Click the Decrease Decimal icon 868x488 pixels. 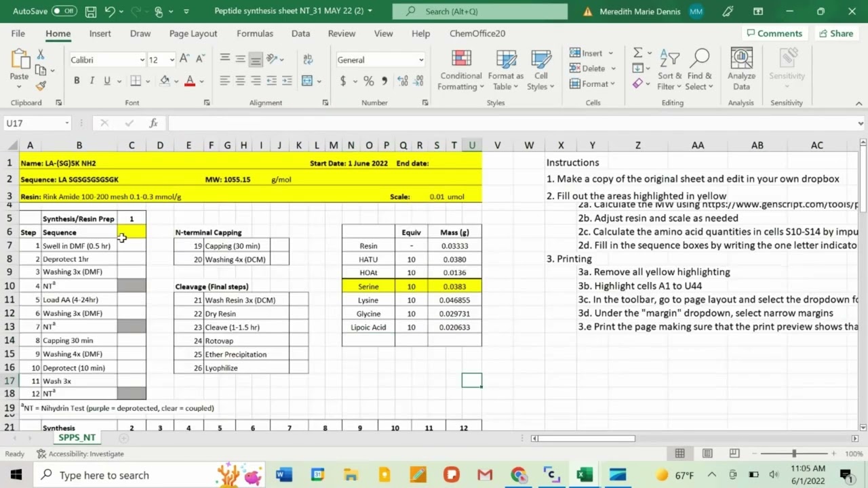click(x=417, y=81)
